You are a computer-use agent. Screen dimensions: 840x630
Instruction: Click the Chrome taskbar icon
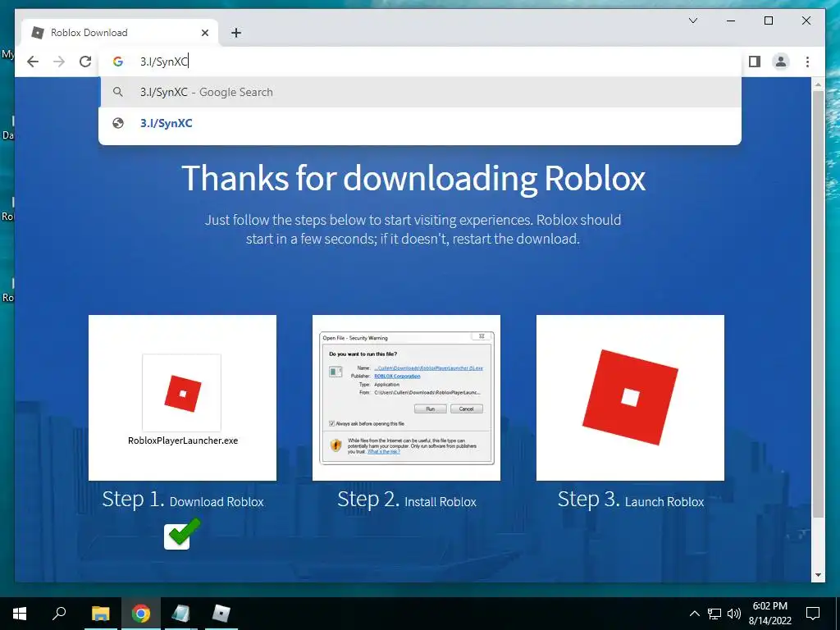[x=141, y=614]
